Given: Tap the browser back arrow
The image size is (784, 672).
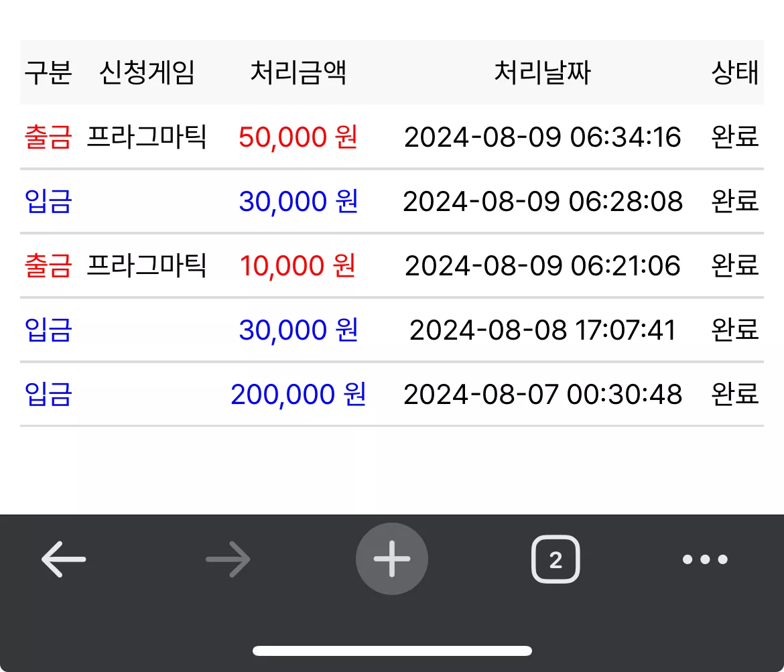Looking at the screenshot, I should 64,559.
